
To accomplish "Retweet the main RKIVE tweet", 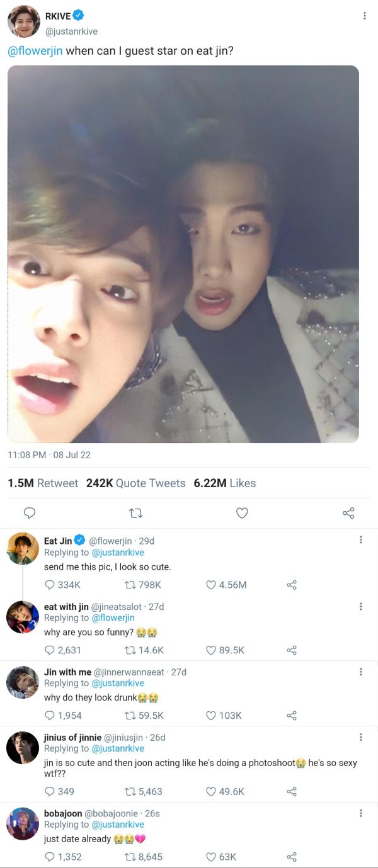I will 135,513.
